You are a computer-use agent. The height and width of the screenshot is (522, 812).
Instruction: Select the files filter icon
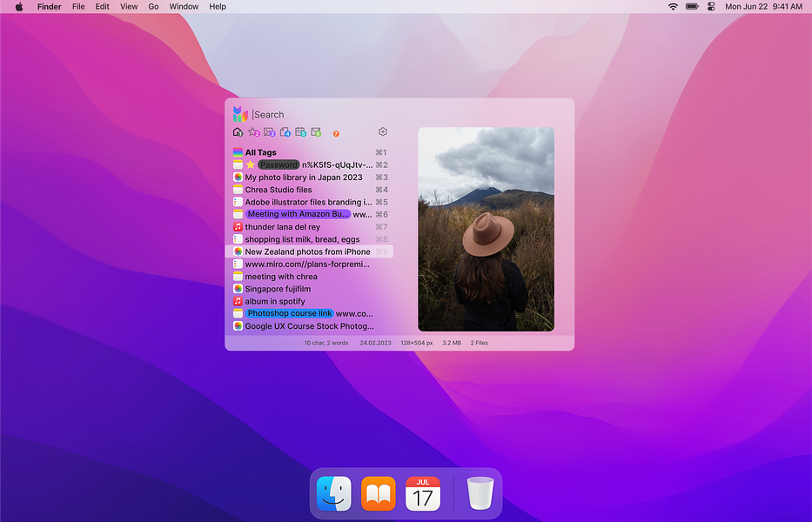[x=285, y=131]
